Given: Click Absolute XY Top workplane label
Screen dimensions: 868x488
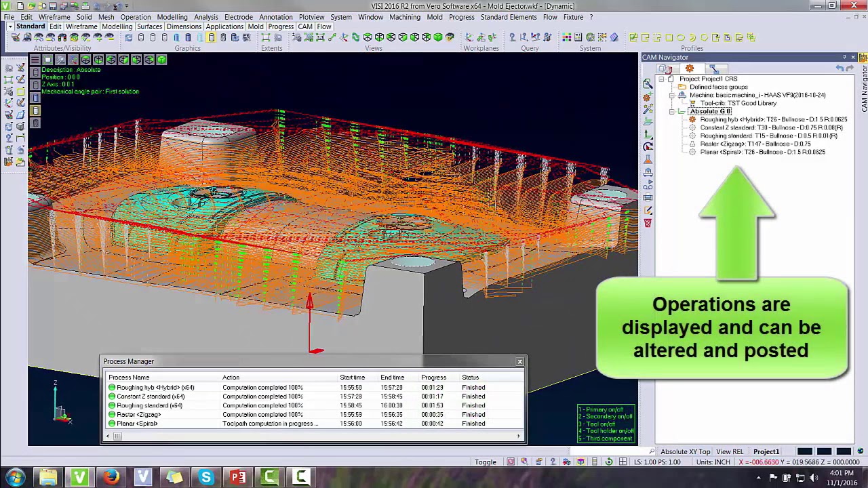Looking at the screenshot, I should point(685,451).
